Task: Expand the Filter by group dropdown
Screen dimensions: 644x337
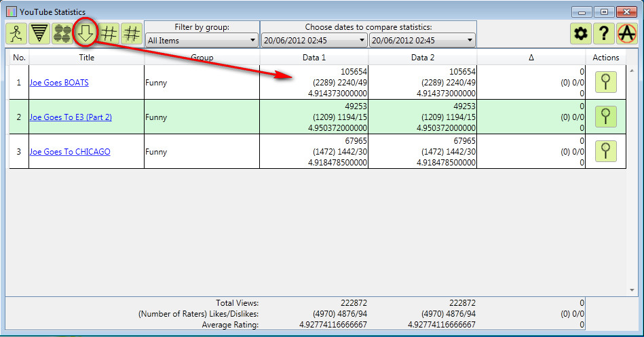Action: 201,40
